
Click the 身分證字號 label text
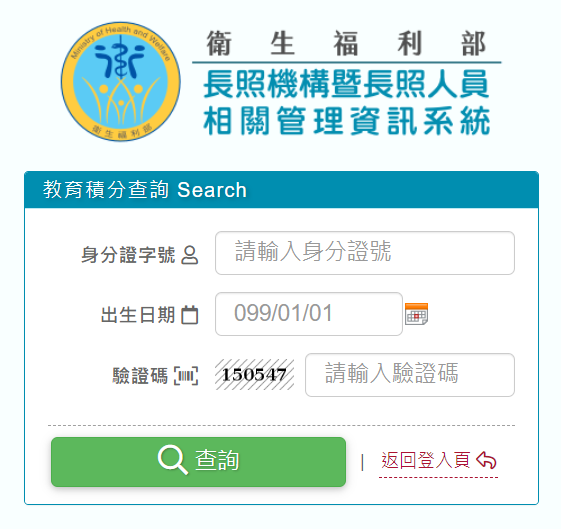pyautogui.click(x=128, y=255)
